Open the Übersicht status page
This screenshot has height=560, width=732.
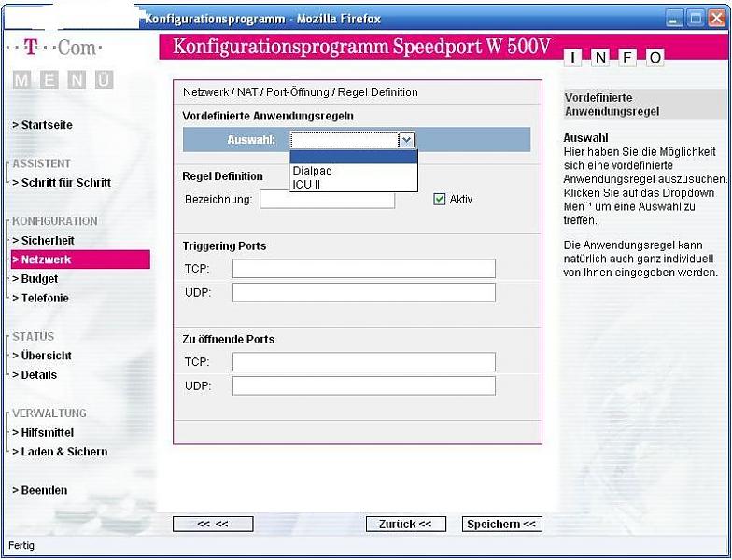coord(43,356)
